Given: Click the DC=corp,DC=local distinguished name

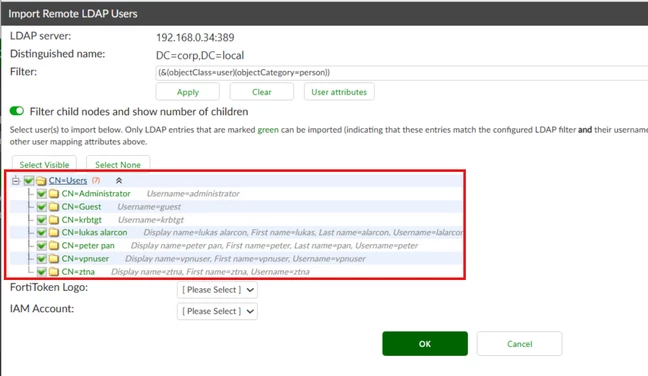Looking at the screenshot, I should [x=200, y=55].
